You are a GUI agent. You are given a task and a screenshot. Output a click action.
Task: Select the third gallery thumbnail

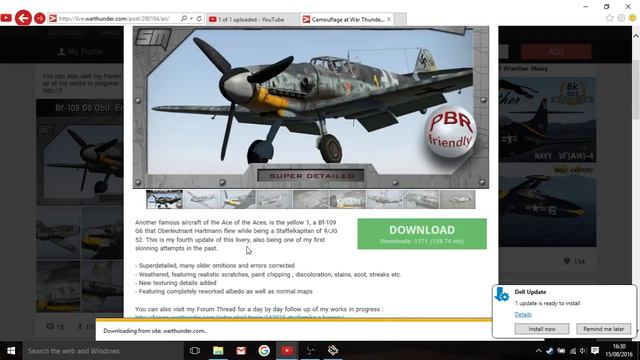pos(238,199)
